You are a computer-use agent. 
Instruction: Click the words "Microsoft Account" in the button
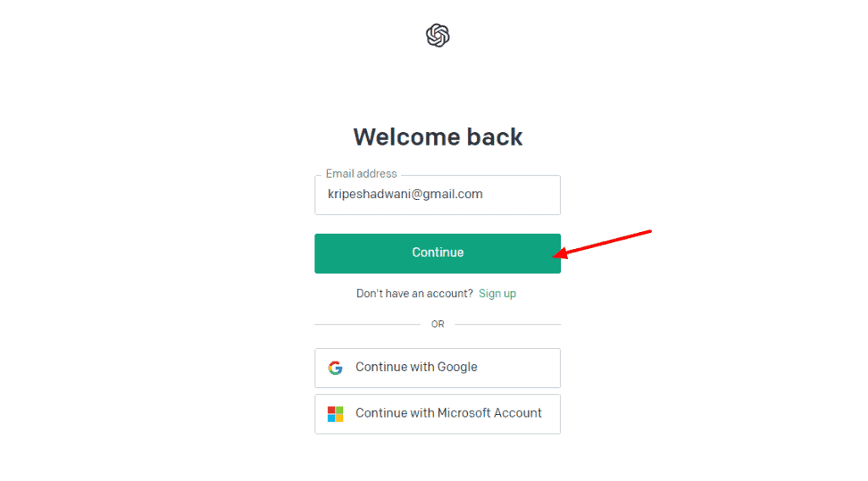click(490, 413)
